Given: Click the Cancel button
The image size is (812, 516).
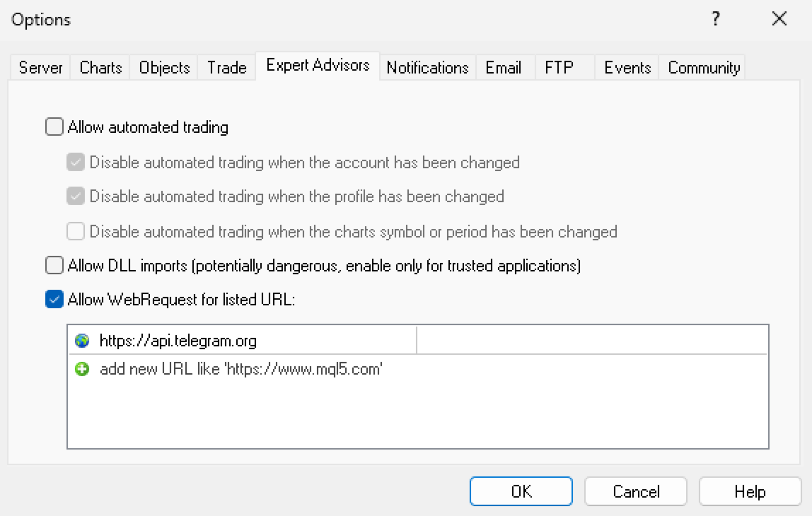Looking at the screenshot, I should pos(636,491).
